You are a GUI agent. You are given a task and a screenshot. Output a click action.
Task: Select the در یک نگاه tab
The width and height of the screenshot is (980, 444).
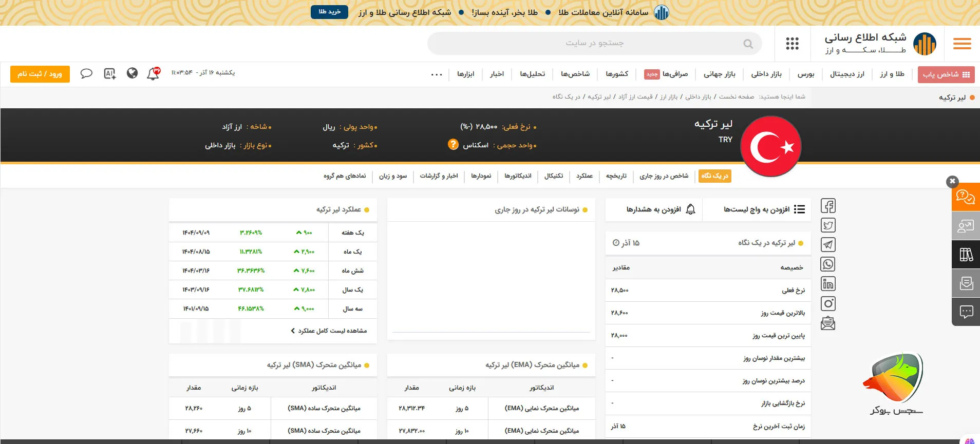point(715,176)
